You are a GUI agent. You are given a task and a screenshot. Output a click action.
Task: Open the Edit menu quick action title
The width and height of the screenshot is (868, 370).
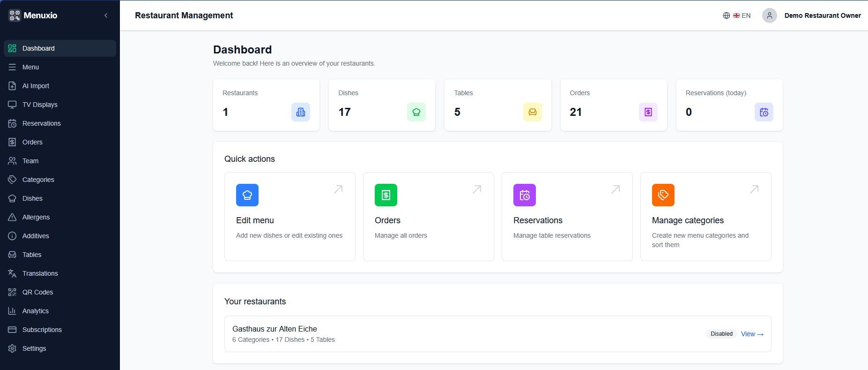[x=255, y=220]
